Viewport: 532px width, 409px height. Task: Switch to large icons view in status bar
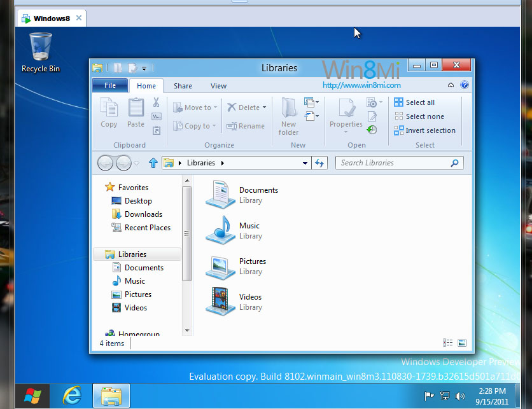462,343
